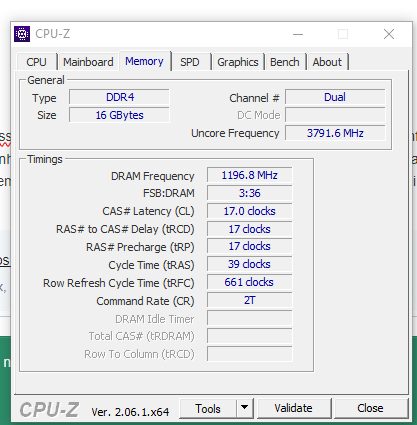Click the DRAM Frequency label
This screenshot has width=417, height=425.
(152, 176)
